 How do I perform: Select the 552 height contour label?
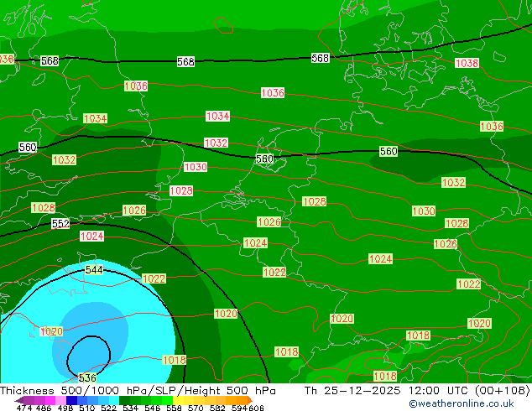60,224
